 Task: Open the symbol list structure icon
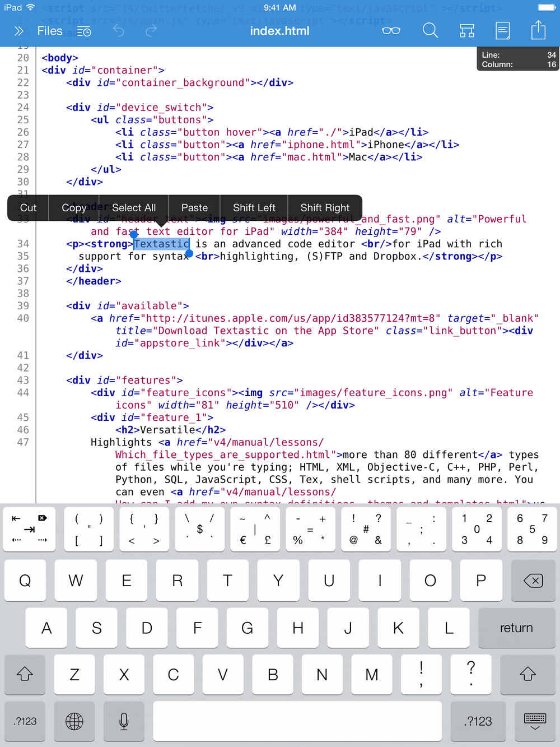pyautogui.click(x=467, y=31)
